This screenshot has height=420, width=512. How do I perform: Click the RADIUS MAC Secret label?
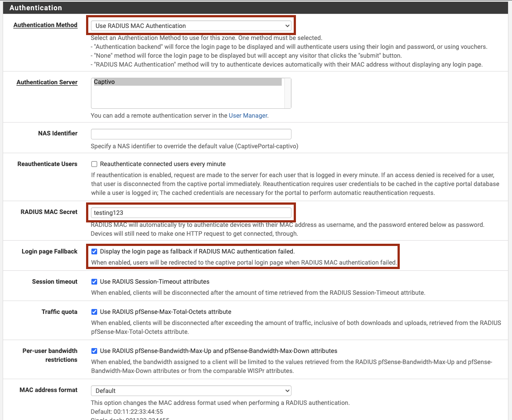click(49, 212)
